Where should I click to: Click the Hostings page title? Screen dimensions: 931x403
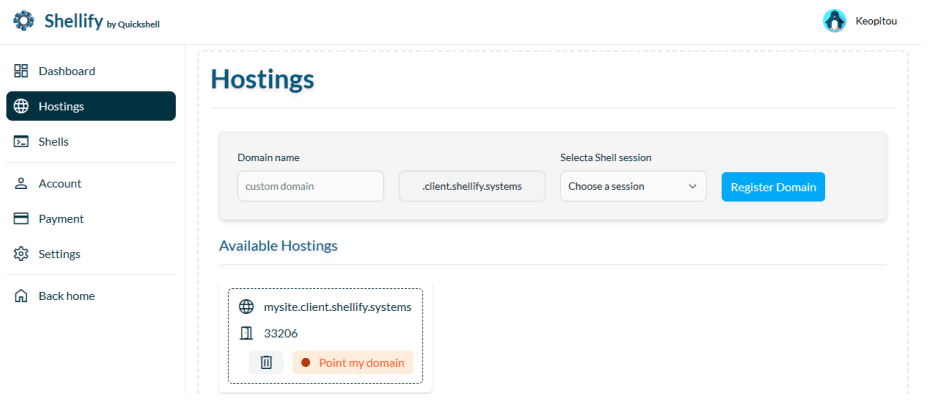coord(262,80)
